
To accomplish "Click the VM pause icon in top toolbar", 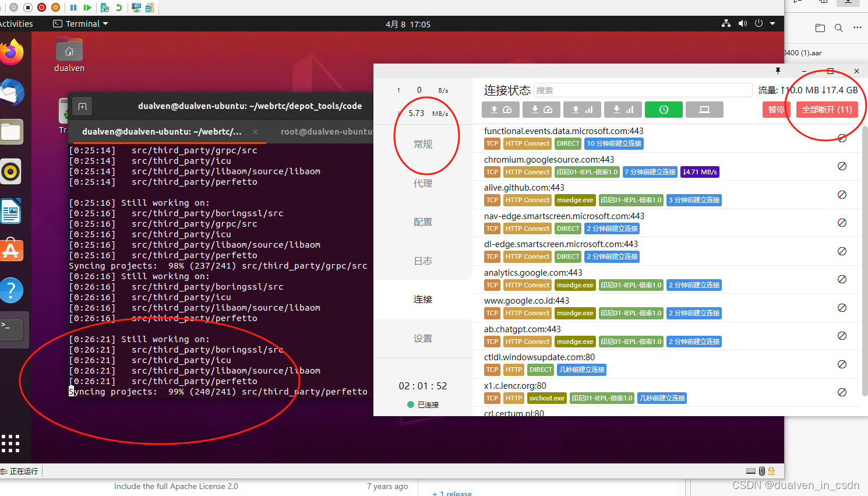I will pyautogui.click(x=73, y=8).
